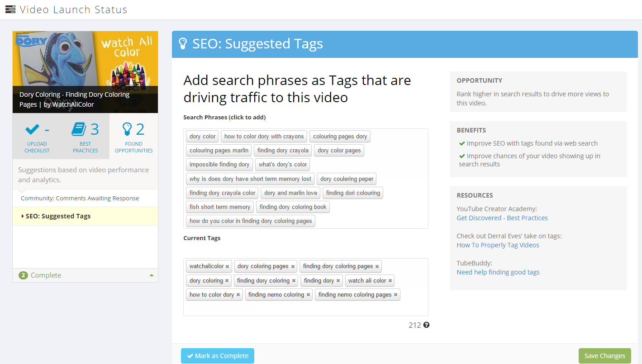Add the 'dory color' search phrase
The image size is (642, 364).
pyautogui.click(x=202, y=137)
